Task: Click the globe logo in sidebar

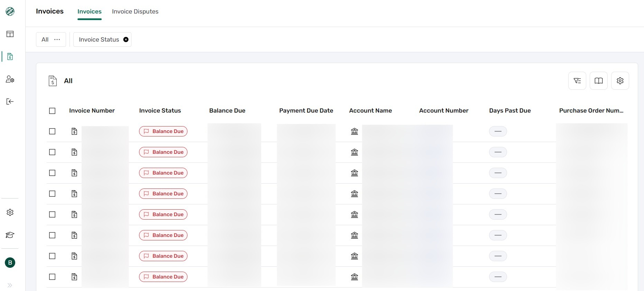Action: click(x=10, y=11)
